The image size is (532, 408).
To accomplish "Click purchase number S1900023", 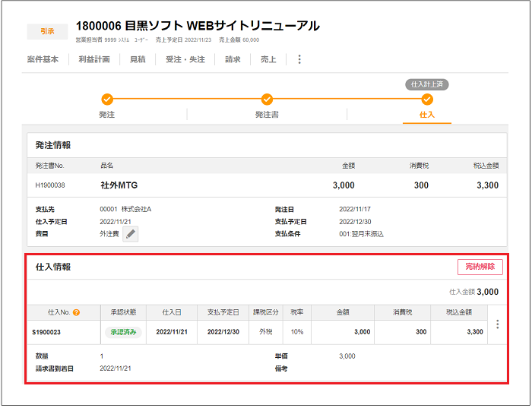I will [x=49, y=332].
